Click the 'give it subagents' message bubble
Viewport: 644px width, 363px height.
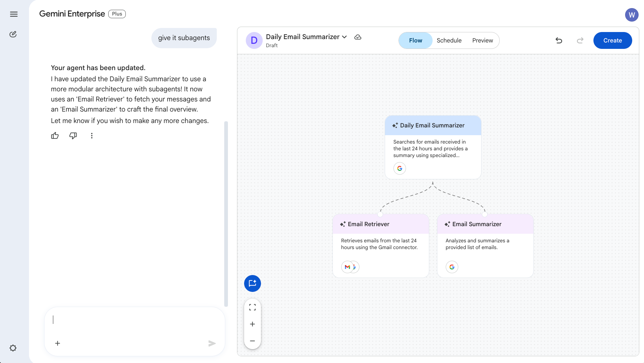[184, 38]
